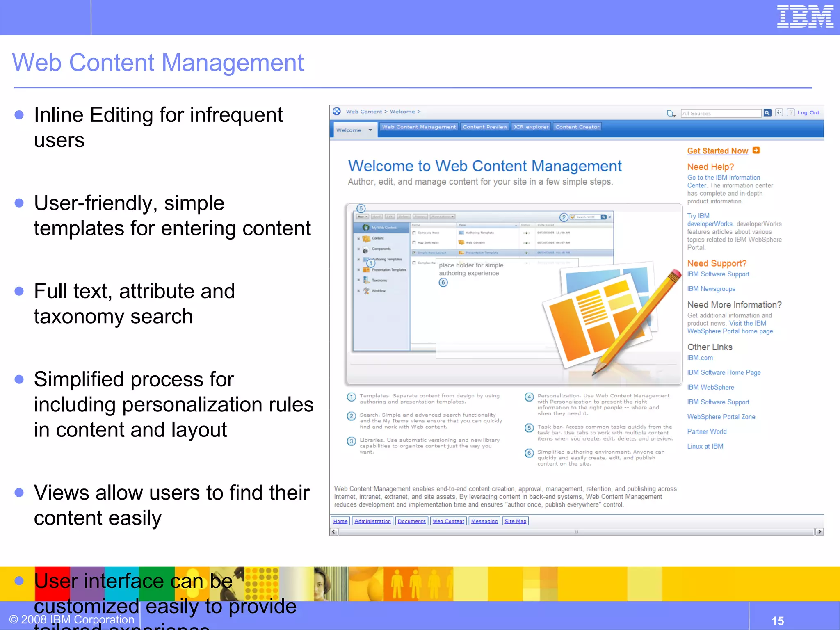840x630 pixels.
Task: Visit the WebSphere Portal home page link
Action: tap(730, 327)
